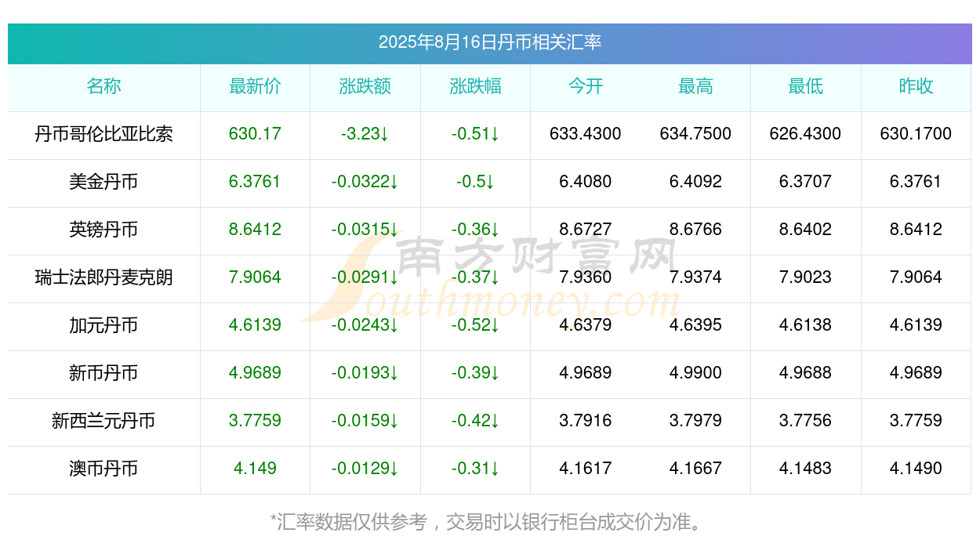
Task: Click the 美金丹币 row name
Action: click(x=104, y=182)
